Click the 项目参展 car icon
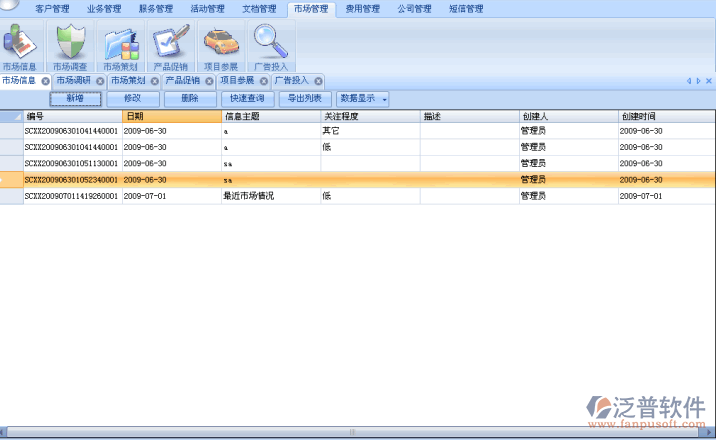This screenshot has height=440, width=716. pos(220,45)
